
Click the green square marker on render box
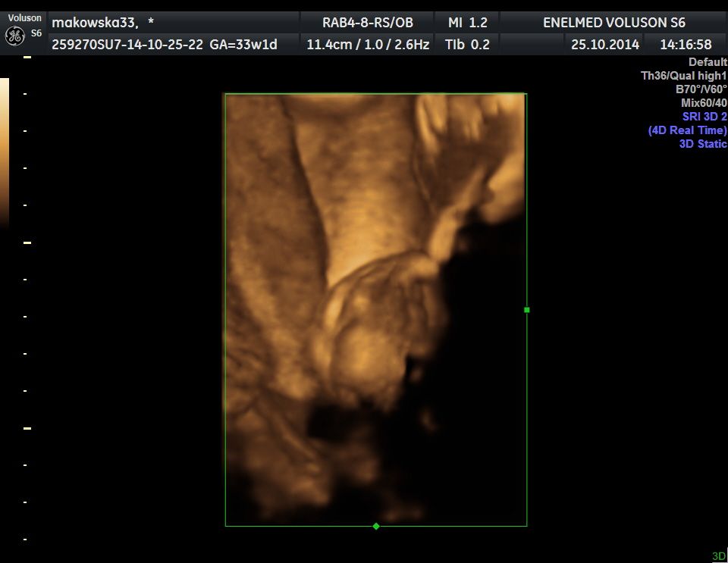pos(527,310)
